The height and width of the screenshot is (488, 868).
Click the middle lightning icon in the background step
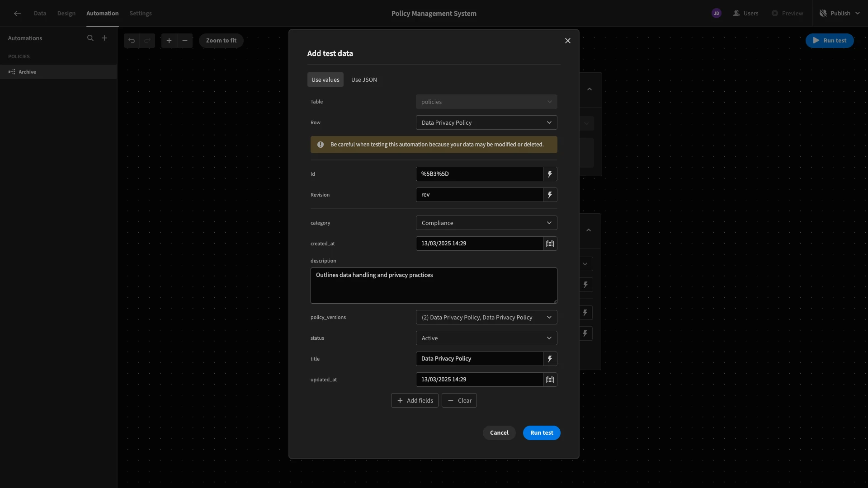click(585, 313)
